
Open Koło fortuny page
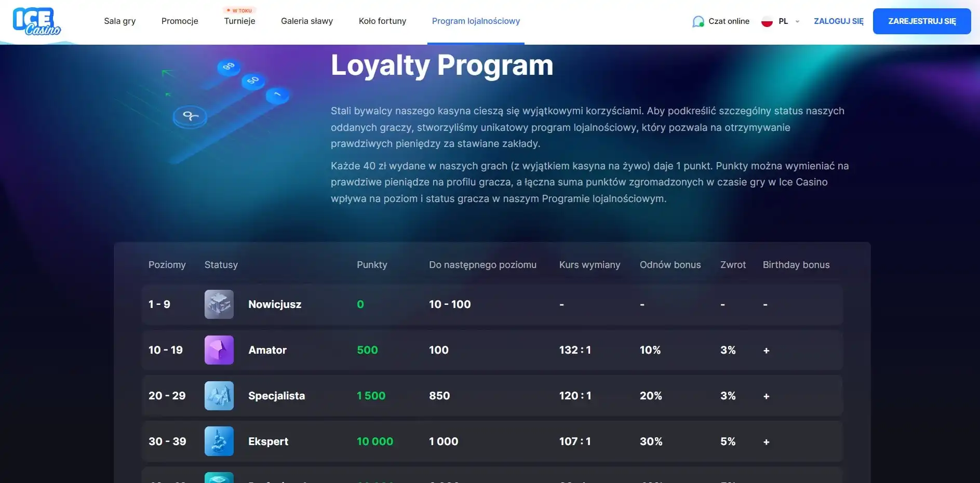click(382, 21)
